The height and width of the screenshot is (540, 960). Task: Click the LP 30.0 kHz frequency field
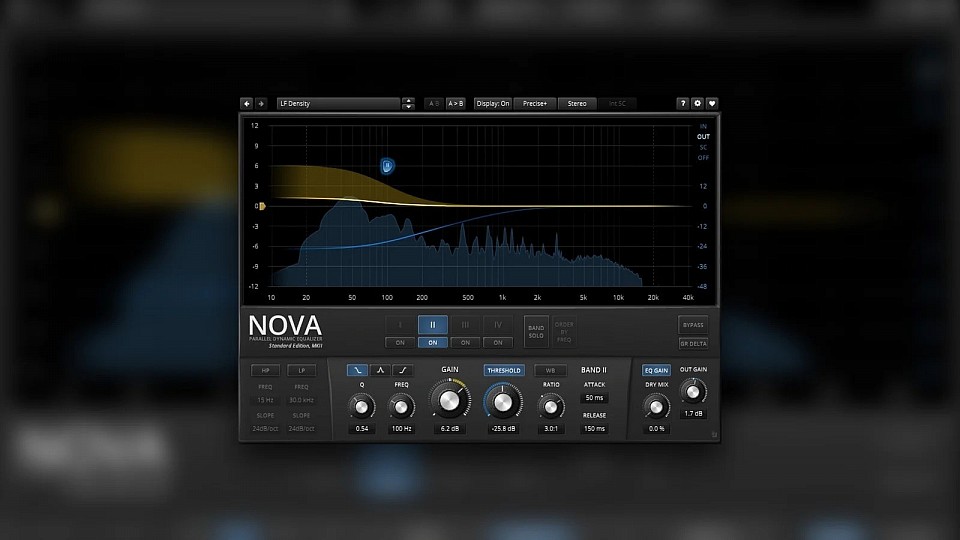click(x=301, y=400)
